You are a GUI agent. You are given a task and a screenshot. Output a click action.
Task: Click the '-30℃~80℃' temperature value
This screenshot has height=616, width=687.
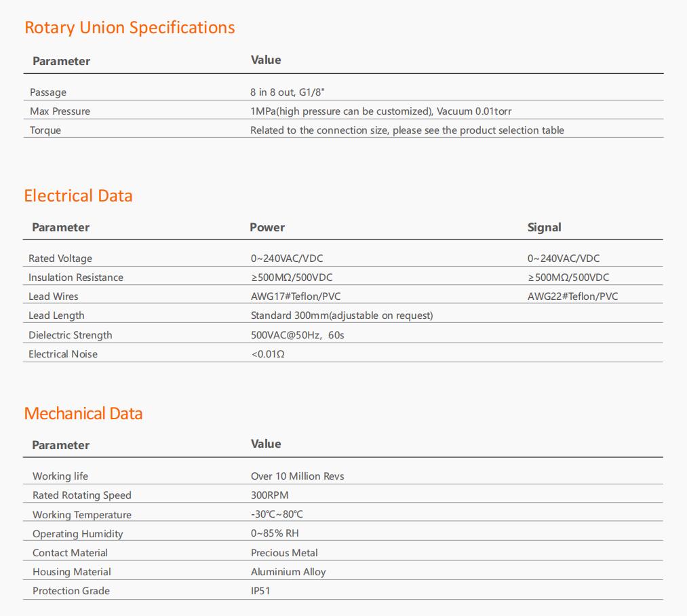[x=277, y=514]
